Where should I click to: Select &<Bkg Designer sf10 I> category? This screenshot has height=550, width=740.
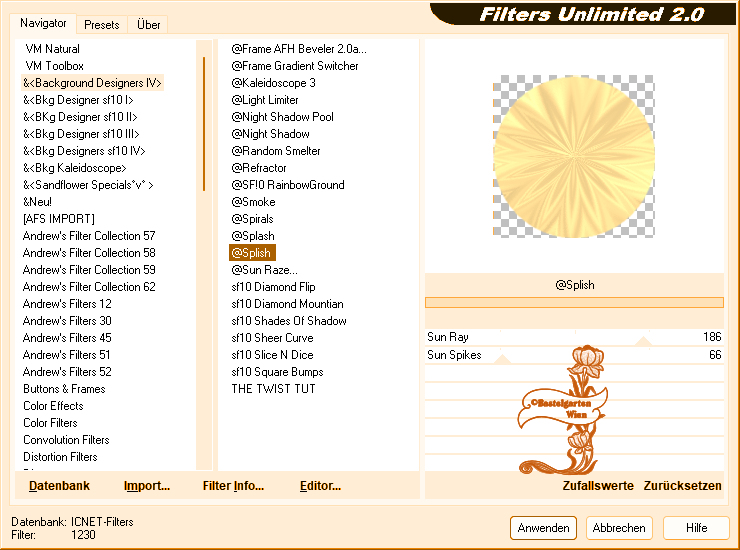click(78, 100)
